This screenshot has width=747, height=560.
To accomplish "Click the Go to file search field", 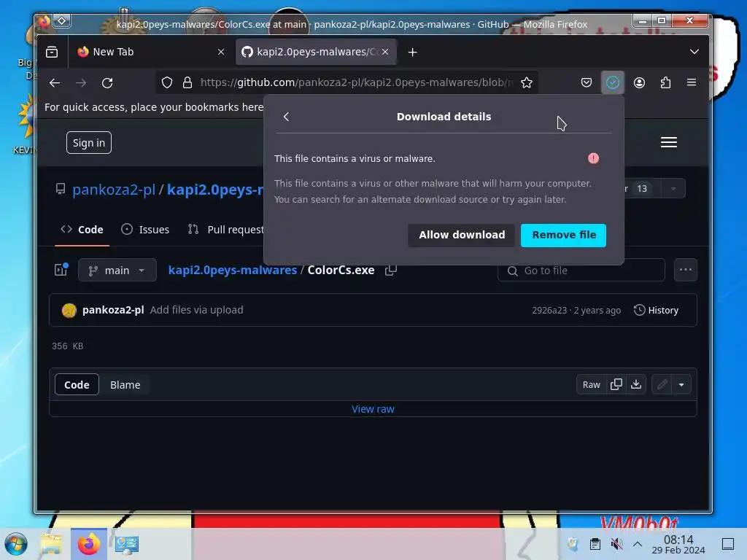I will pyautogui.click(x=581, y=271).
